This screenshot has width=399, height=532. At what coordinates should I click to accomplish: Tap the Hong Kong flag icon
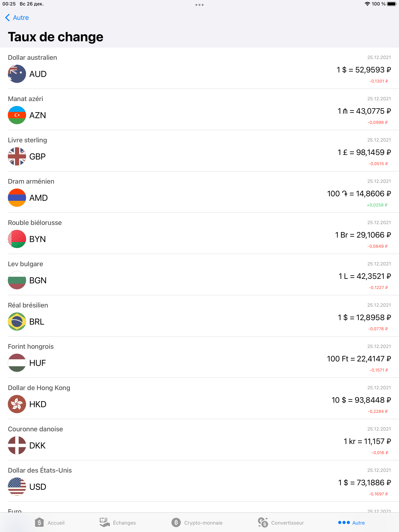(17, 404)
